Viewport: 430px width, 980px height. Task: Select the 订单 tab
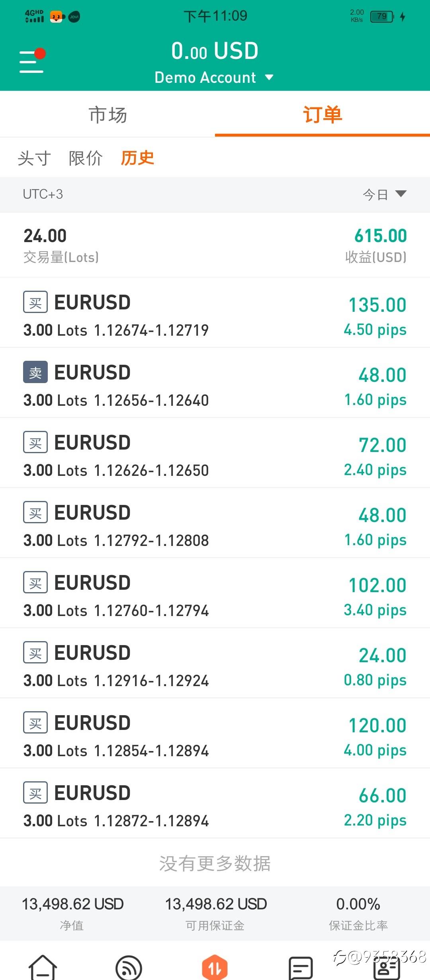pos(322,115)
